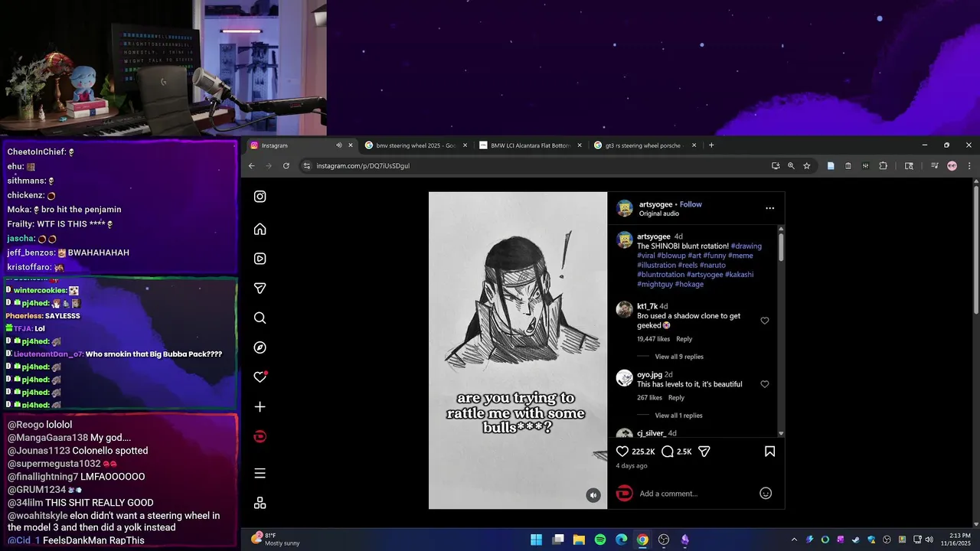Switch to gt3 rs steering wheel porsche tab
Viewport: 980px width, 551px height.
tap(643, 145)
